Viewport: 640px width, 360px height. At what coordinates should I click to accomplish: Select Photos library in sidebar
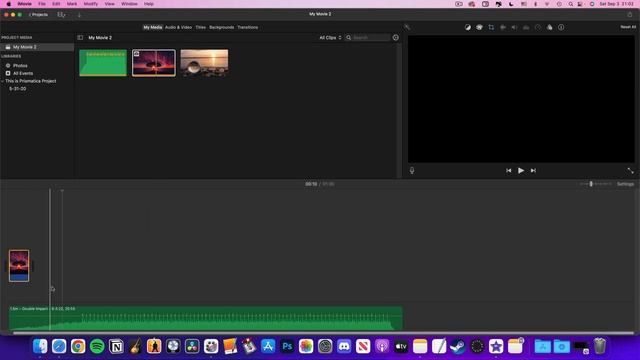click(x=20, y=66)
